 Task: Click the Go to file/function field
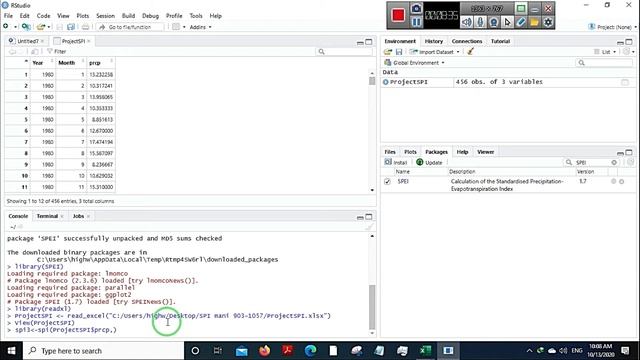[130, 27]
